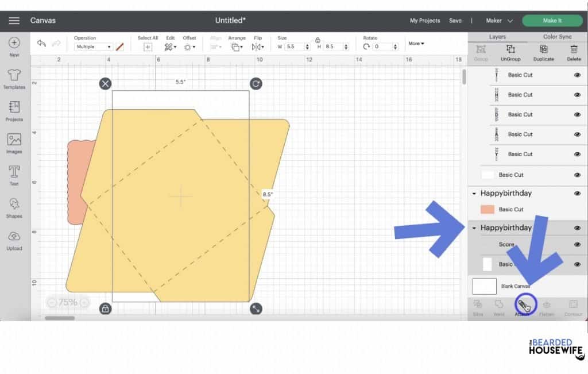Open the Maker machine dropdown
The width and height of the screenshot is (588, 374).
coord(499,21)
